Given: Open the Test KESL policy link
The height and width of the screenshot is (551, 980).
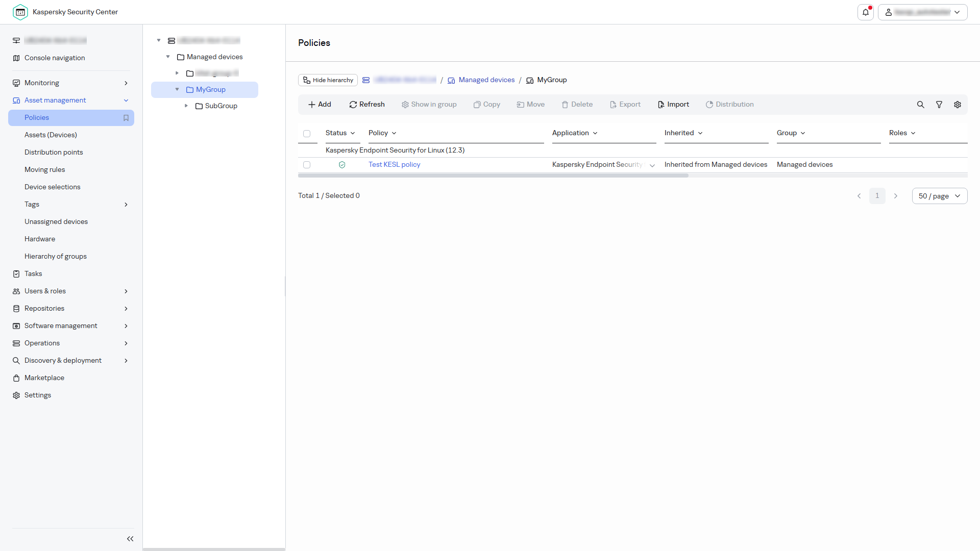Looking at the screenshot, I should point(395,165).
